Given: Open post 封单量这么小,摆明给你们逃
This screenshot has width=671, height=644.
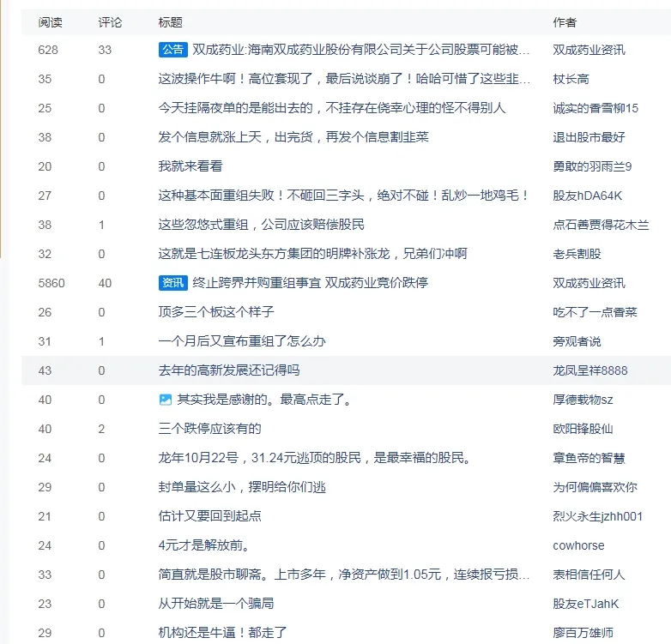Looking at the screenshot, I should pos(242,486).
